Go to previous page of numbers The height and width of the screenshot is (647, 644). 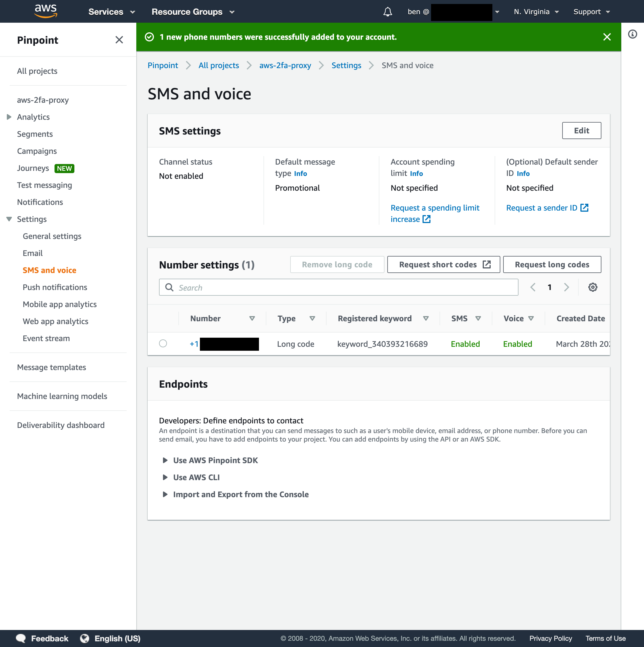[x=532, y=287]
